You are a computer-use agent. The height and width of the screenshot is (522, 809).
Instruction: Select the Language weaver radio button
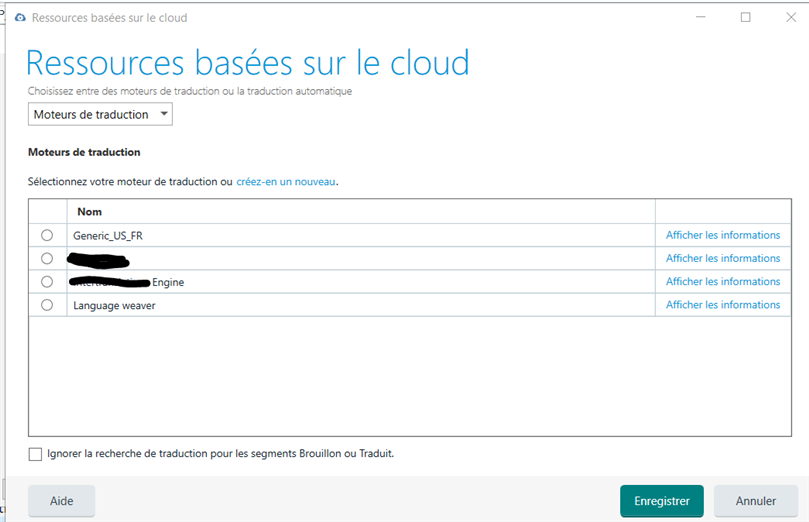pyautogui.click(x=47, y=305)
